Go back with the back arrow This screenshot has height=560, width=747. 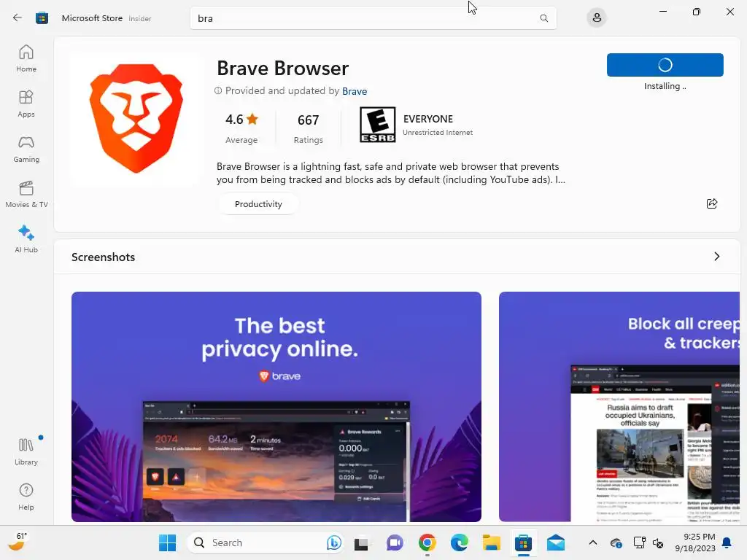(18, 18)
